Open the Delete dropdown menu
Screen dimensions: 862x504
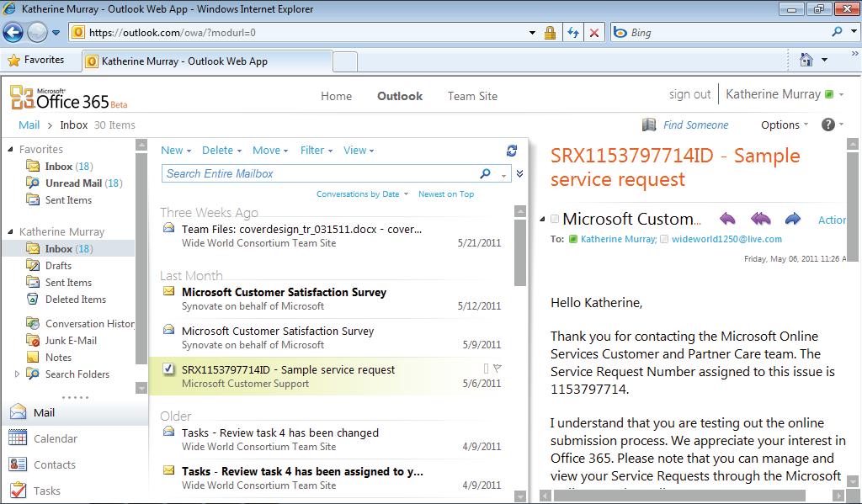[x=221, y=151]
